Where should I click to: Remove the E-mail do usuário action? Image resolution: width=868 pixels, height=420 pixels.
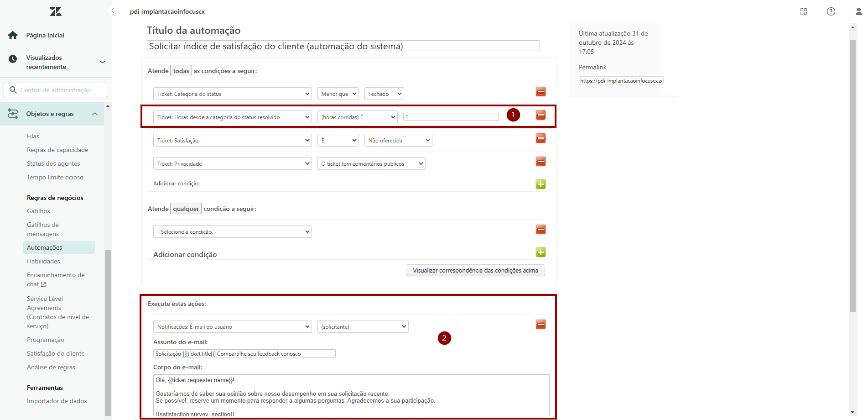click(x=541, y=325)
